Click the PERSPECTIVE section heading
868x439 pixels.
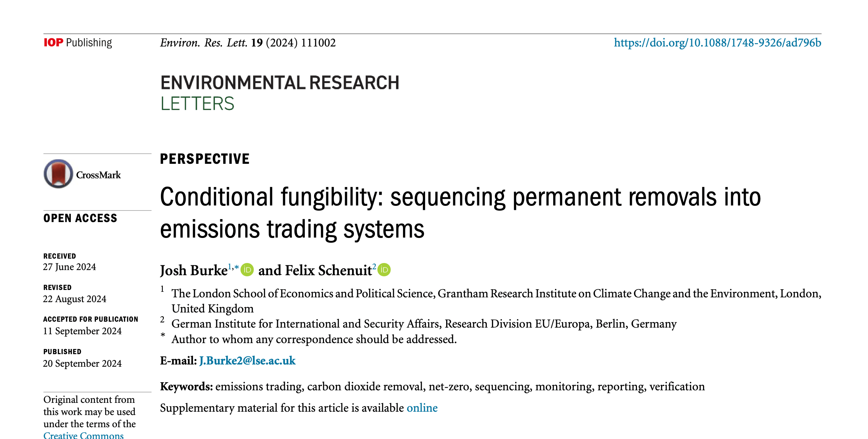[x=205, y=159]
